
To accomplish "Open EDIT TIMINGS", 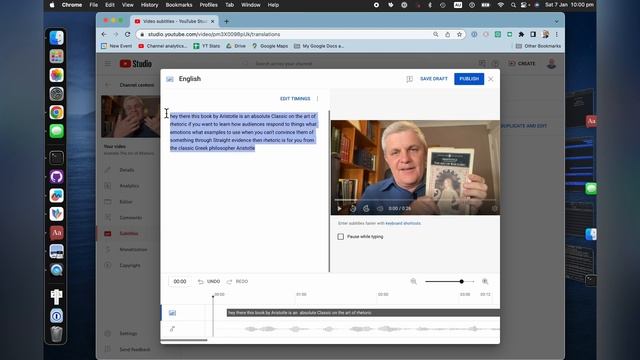I will (x=295, y=99).
